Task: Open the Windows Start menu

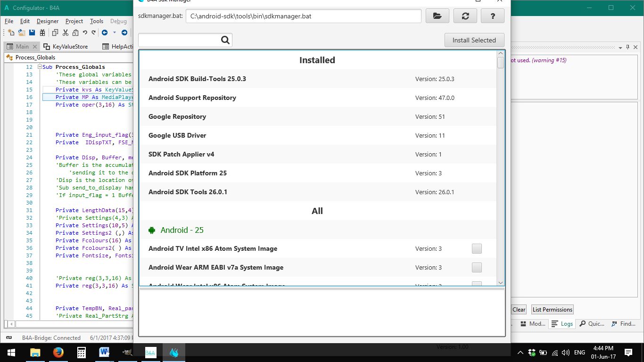Action: [x=11, y=352]
